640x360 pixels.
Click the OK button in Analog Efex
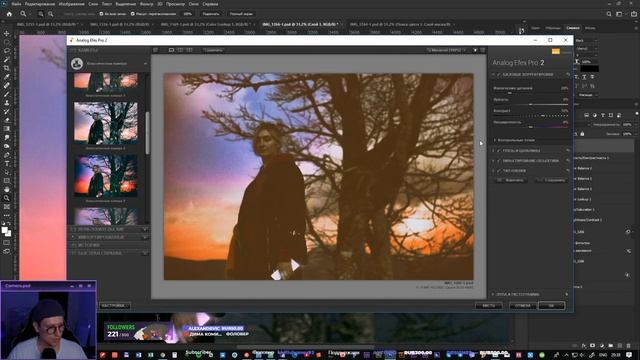point(551,306)
